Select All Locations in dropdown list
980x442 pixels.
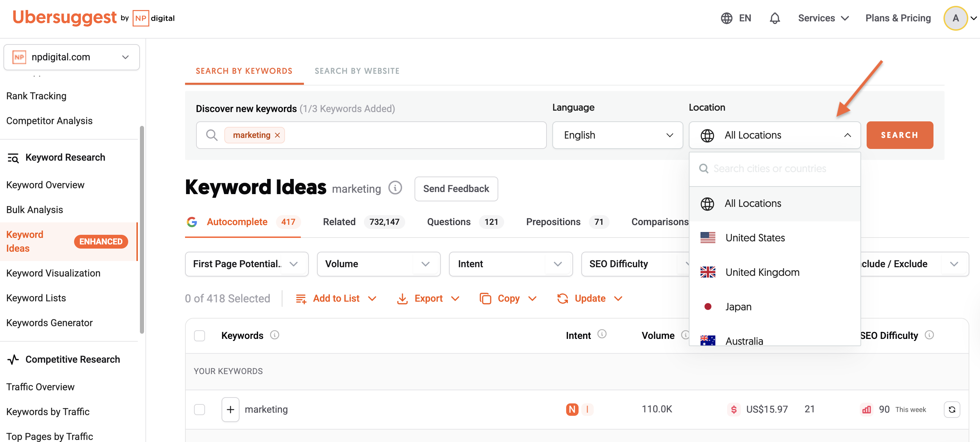[x=775, y=204]
